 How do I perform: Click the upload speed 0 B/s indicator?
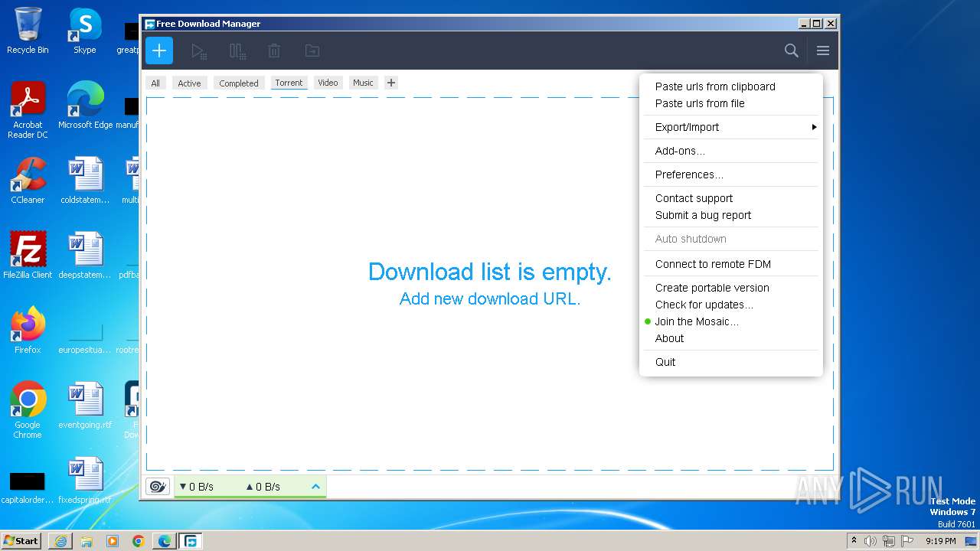click(x=263, y=487)
